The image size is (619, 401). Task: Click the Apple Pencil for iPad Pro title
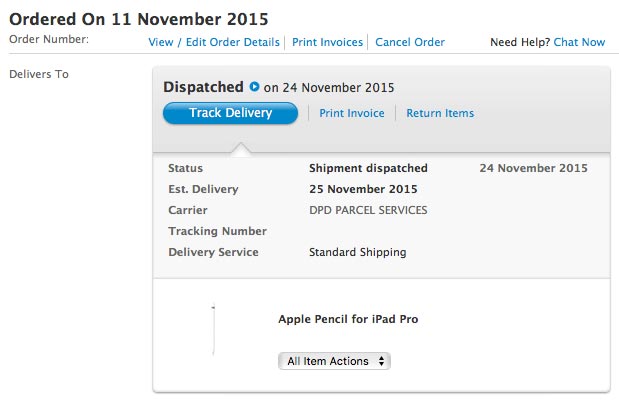pos(348,320)
